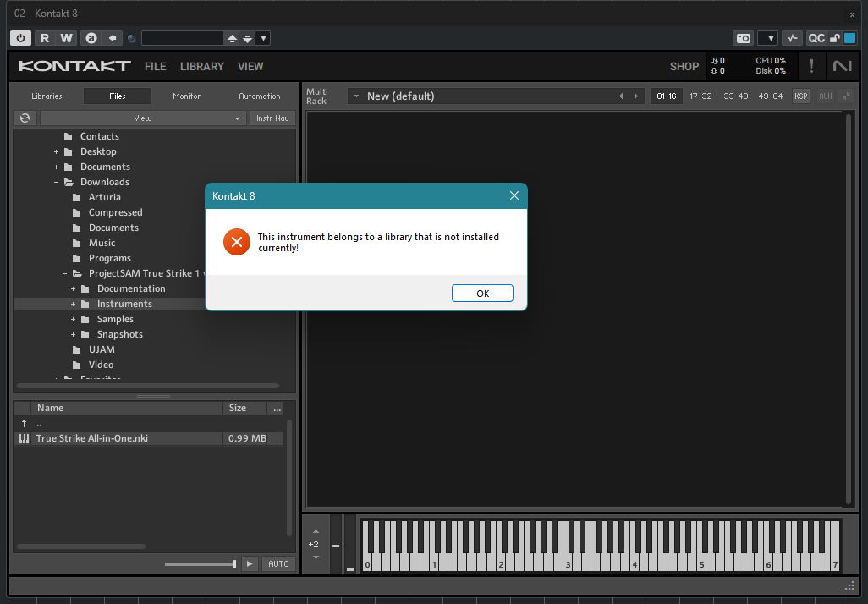The image size is (868, 604).
Task: Open the VIEW menu
Action: (x=250, y=67)
